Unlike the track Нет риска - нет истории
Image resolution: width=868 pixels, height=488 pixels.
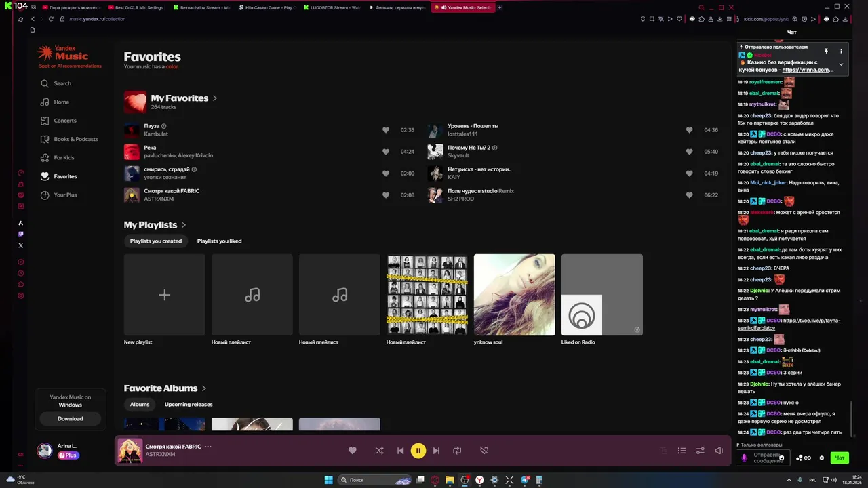(689, 174)
